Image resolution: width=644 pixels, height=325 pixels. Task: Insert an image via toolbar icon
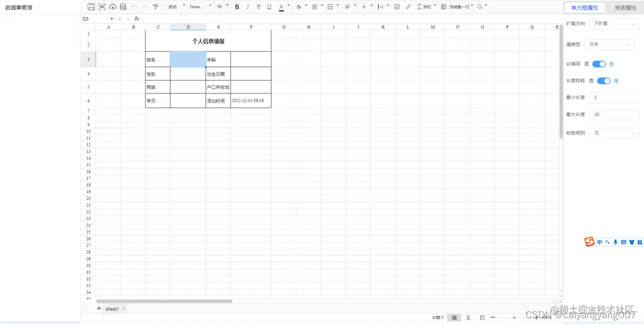(x=397, y=7)
